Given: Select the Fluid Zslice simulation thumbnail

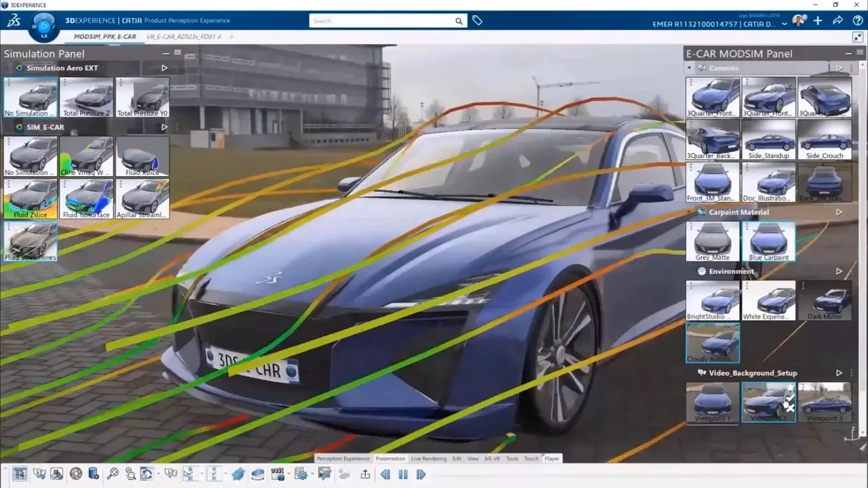Looking at the screenshot, I should click(x=30, y=199).
